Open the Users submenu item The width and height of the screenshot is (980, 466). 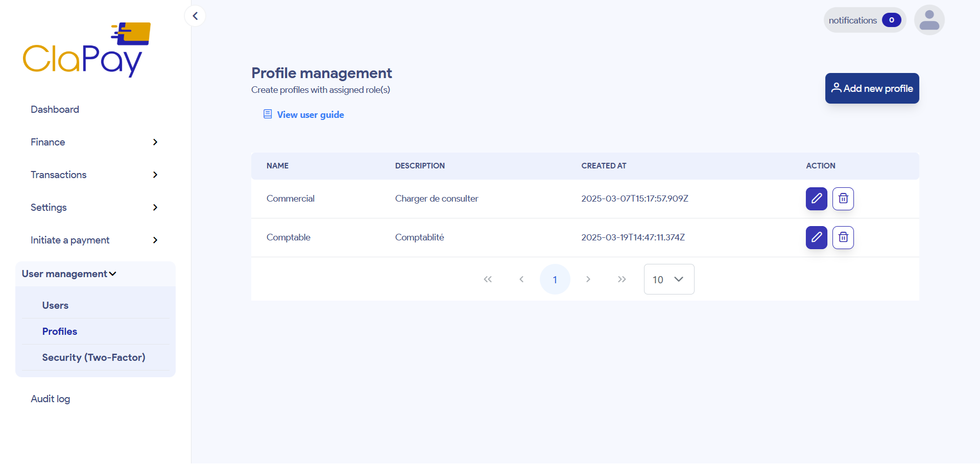[x=55, y=305]
